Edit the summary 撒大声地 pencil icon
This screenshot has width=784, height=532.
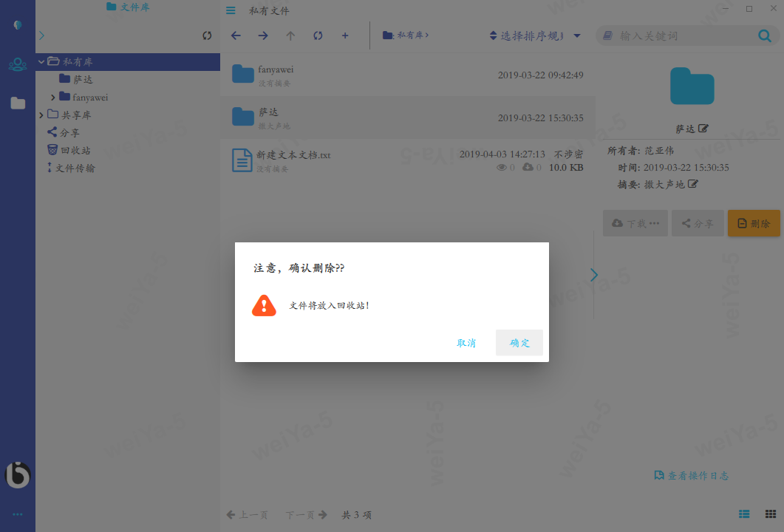point(692,184)
